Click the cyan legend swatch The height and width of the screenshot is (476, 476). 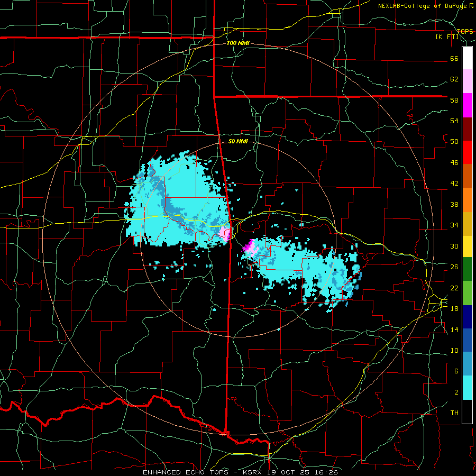click(x=467, y=388)
